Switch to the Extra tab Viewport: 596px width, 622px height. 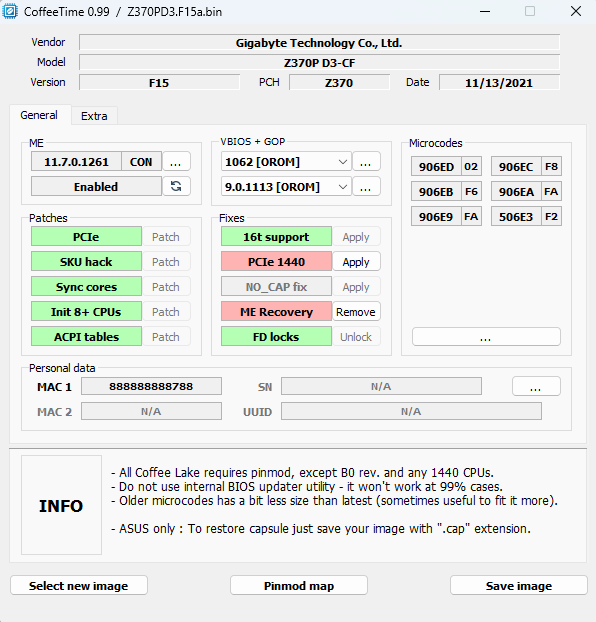(x=94, y=116)
